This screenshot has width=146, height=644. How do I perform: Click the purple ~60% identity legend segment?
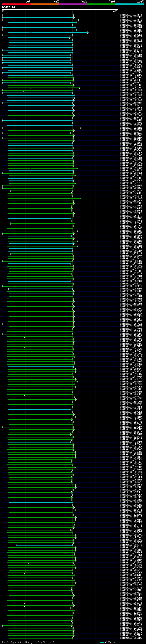73,4
